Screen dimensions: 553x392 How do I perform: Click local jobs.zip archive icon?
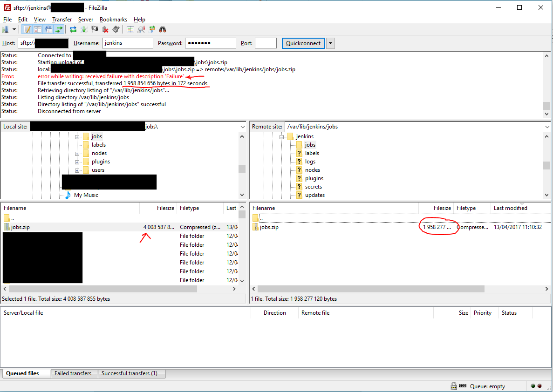click(7, 227)
